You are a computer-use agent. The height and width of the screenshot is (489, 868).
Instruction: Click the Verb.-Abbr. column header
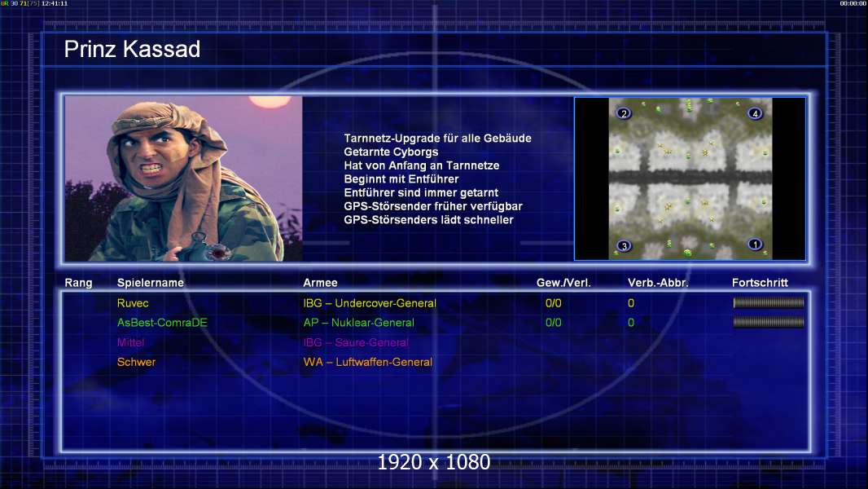(658, 283)
